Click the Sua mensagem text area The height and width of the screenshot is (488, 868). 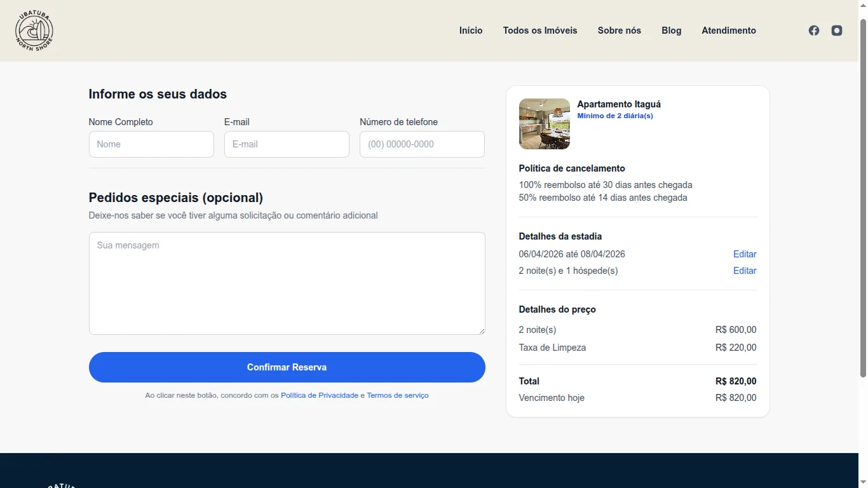pos(287,283)
